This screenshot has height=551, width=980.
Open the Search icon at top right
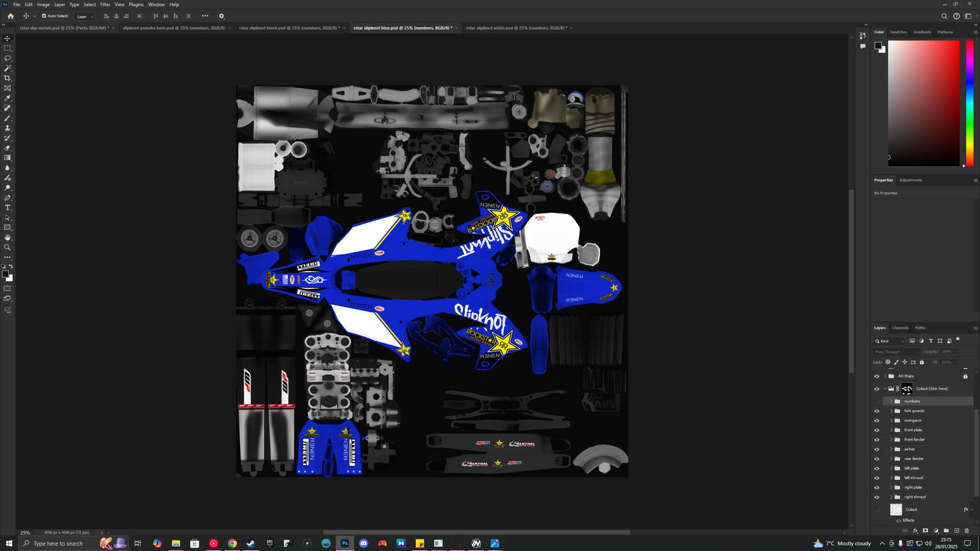point(944,16)
